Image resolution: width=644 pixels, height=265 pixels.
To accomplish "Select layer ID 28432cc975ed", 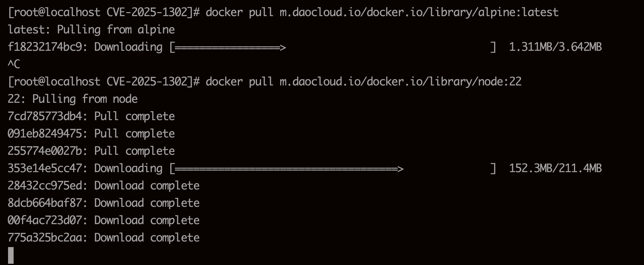I will point(45,186).
